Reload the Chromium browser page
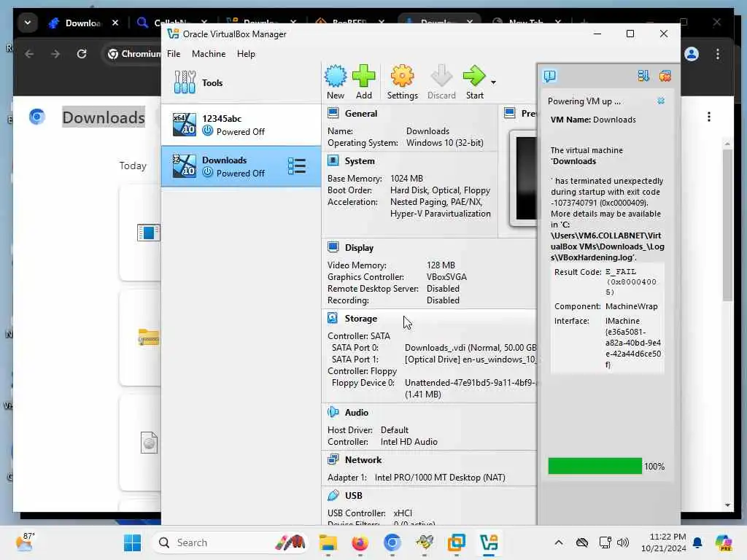 [82, 54]
